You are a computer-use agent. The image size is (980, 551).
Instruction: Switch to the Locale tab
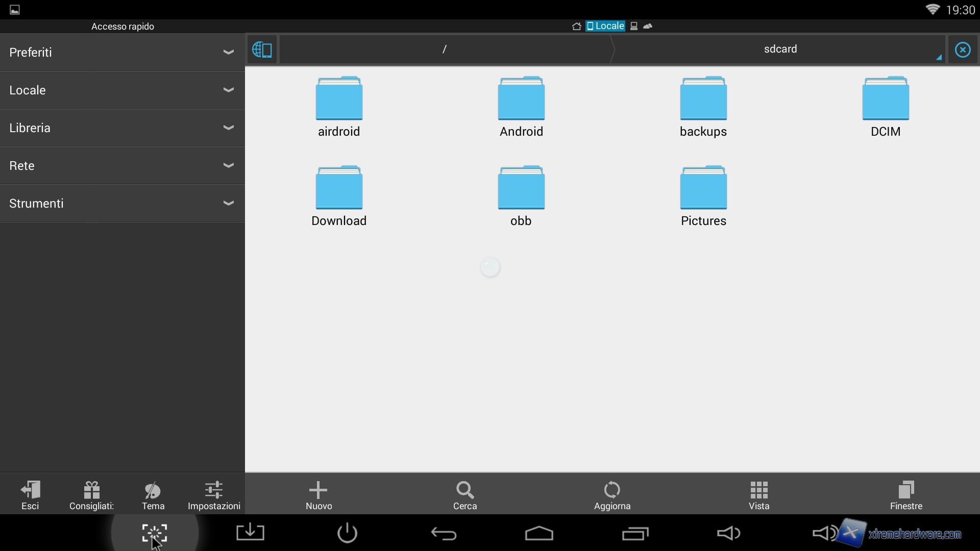point(605,26)
